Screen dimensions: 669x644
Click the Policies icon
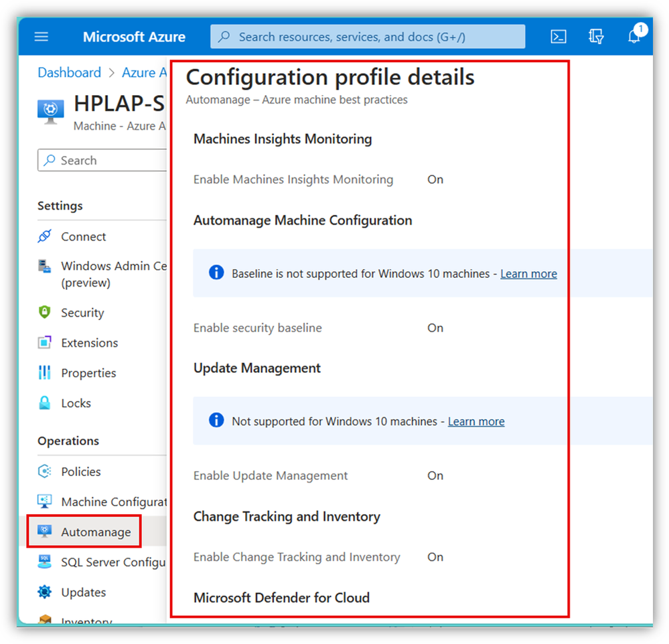(x=45, y=471)
